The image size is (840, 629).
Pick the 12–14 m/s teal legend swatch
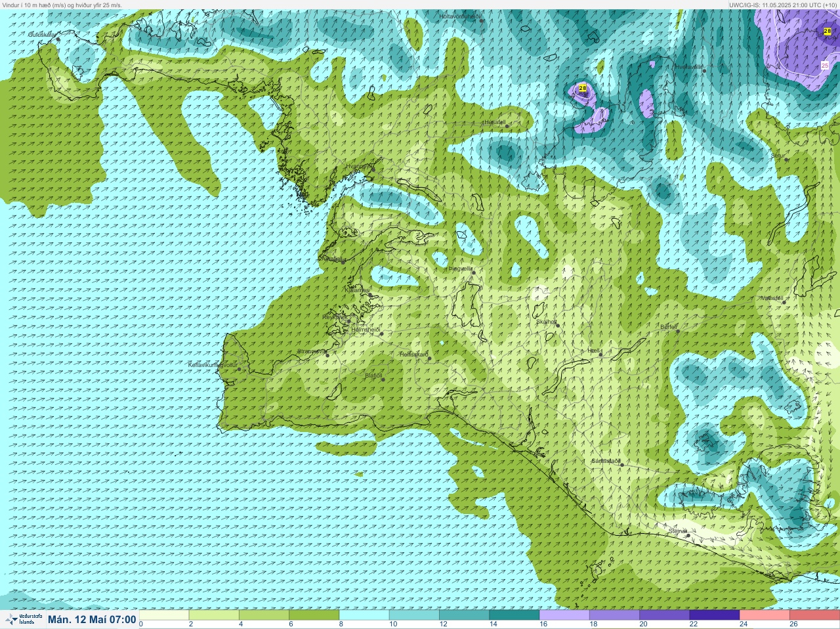(464, 615)
